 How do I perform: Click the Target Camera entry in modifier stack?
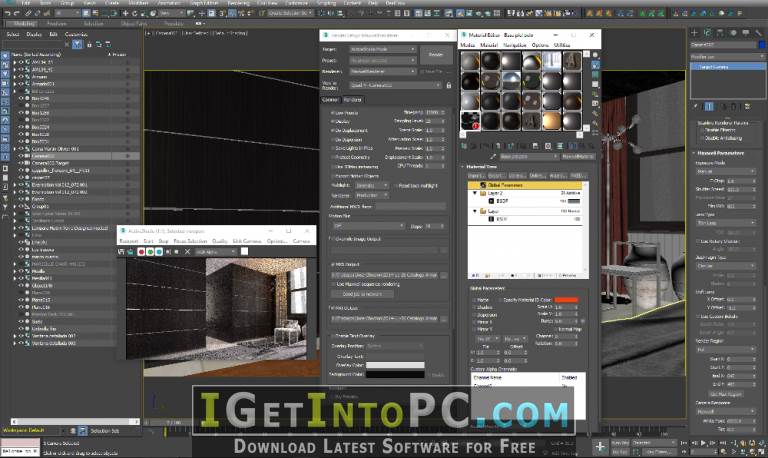(x=728, y=67)
